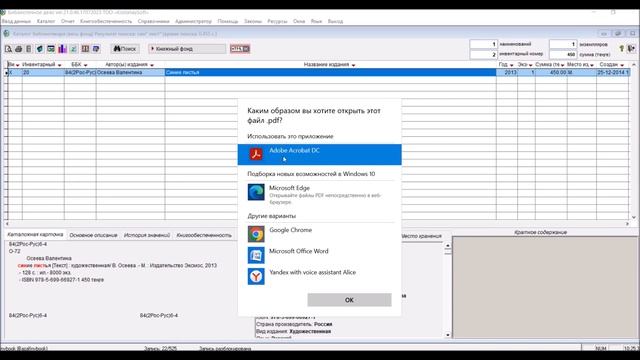The height and width of the screenshot is (360, 640).
Task: Open the Помощь menu
Action: pos(228,21)
